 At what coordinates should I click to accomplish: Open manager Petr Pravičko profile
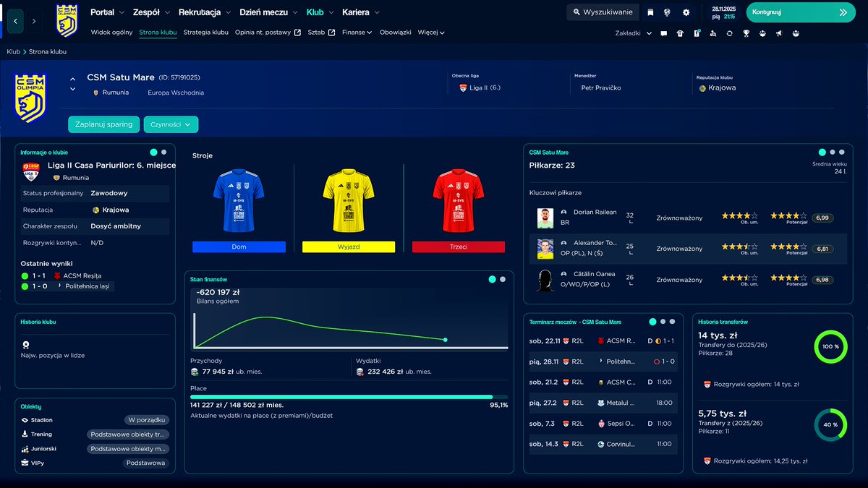[x=600, y=87]
